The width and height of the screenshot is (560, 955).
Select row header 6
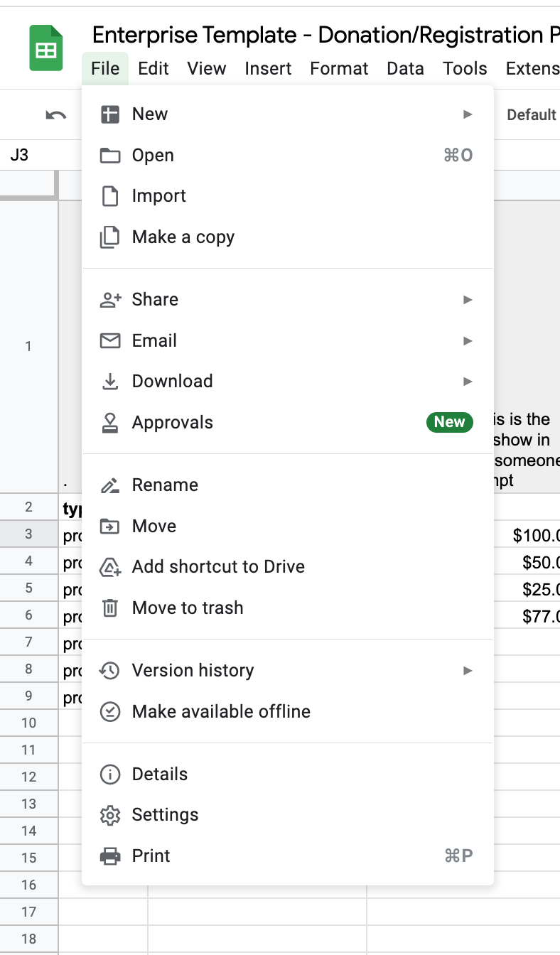[x=29, y=615]
